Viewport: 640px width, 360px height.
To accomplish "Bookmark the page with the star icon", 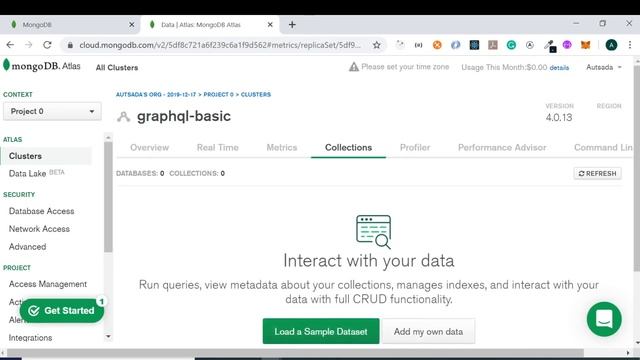I will coord(377,45).
